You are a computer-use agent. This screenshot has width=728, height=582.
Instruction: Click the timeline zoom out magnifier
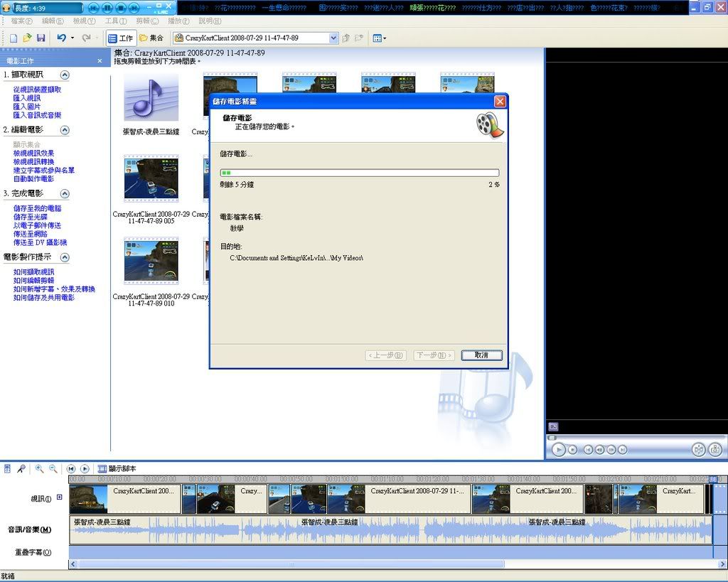point(53,469)
